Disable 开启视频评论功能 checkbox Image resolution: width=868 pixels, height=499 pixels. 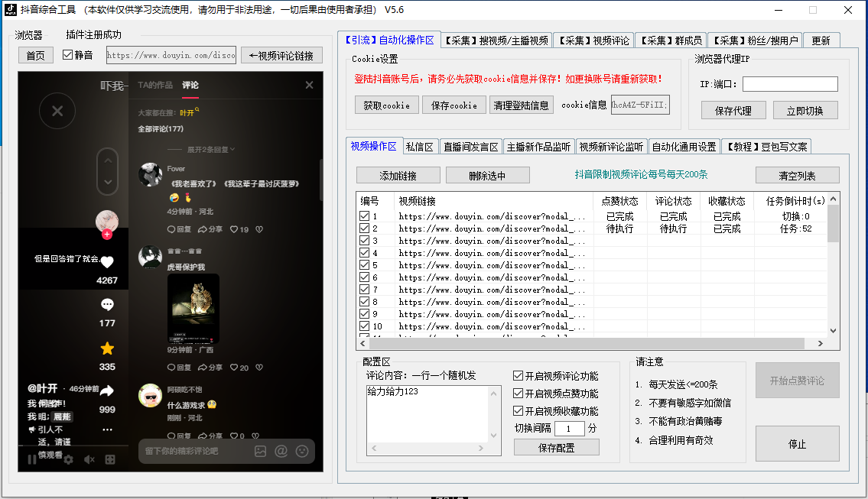(519, 376)
